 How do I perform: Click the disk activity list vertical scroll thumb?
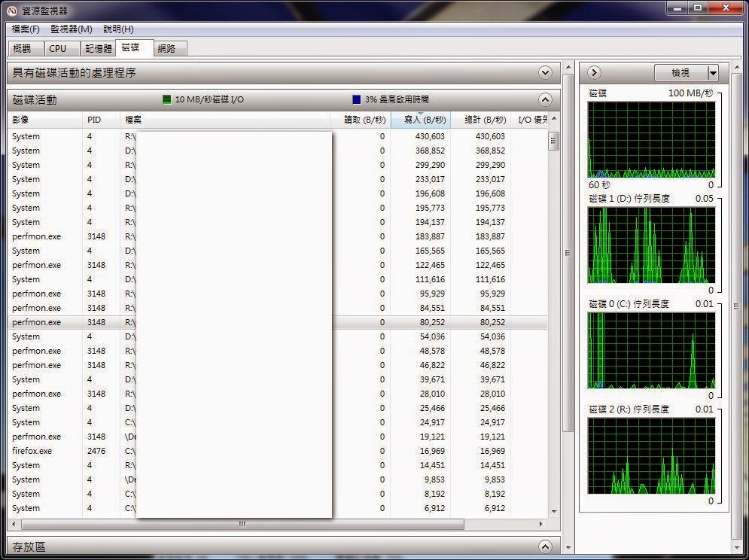(x=553, y=141)
